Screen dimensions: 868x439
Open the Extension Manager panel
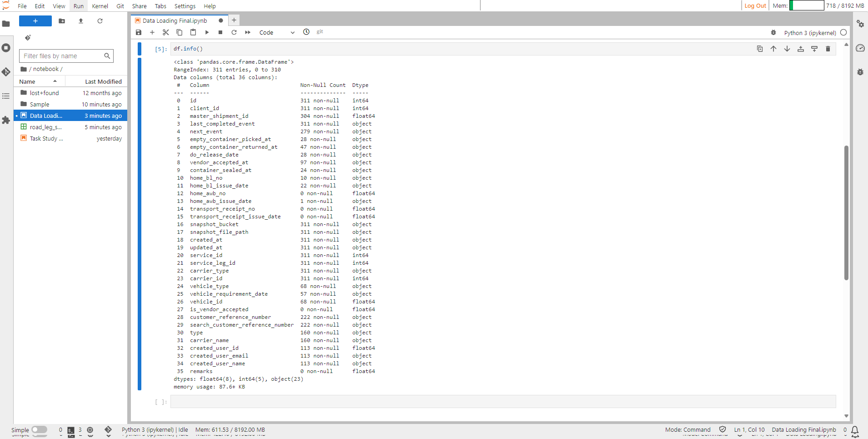pos(6,121)
